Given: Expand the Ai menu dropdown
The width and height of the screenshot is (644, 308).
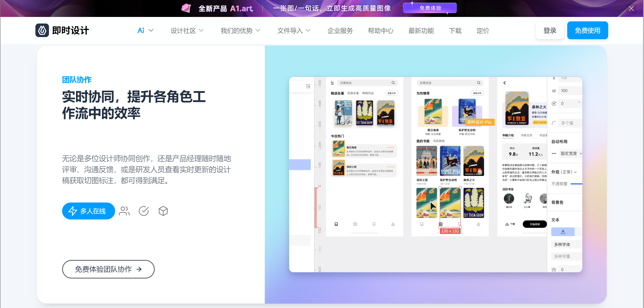Looking at the screenshot, I should point(145,31).
